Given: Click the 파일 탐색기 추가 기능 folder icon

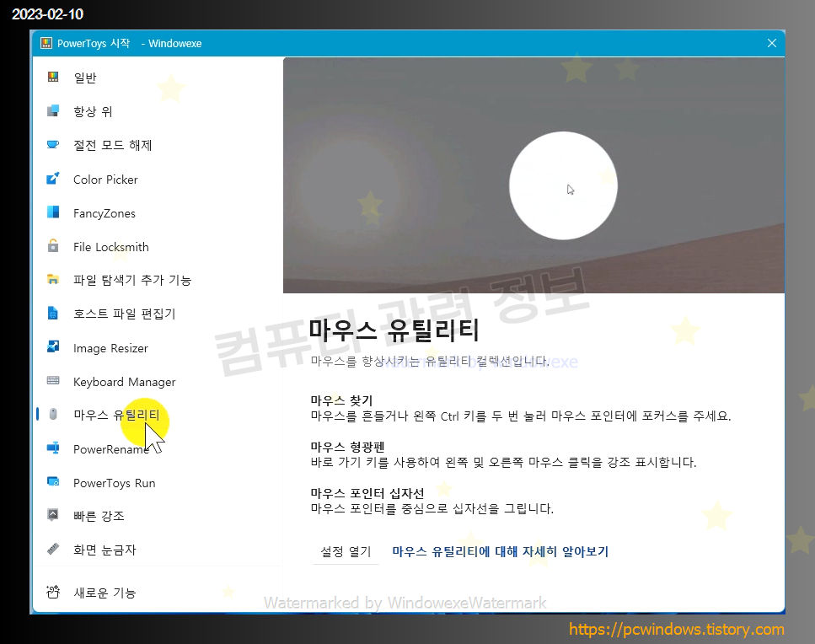Looking at the screenshot, I should 53,279.
